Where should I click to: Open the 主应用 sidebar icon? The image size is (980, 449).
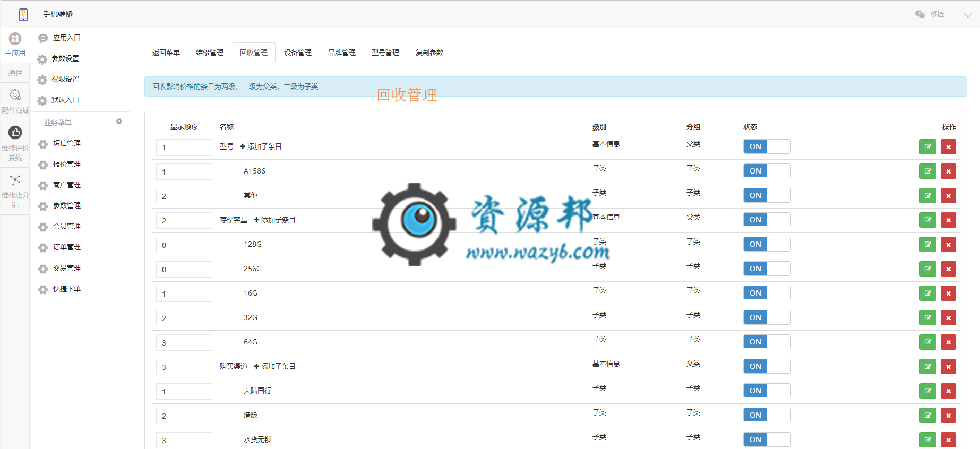pyautogui.click(x=15, y=39)
